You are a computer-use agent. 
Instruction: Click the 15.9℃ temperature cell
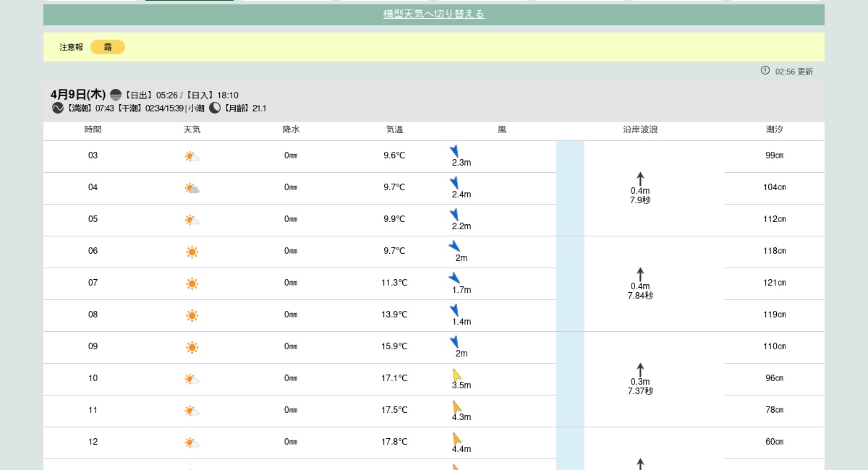[x=394, y=346]
